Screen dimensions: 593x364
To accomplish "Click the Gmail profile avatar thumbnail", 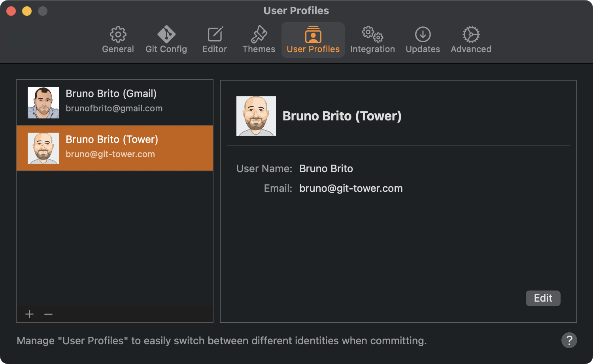I will tap(43, 103).
